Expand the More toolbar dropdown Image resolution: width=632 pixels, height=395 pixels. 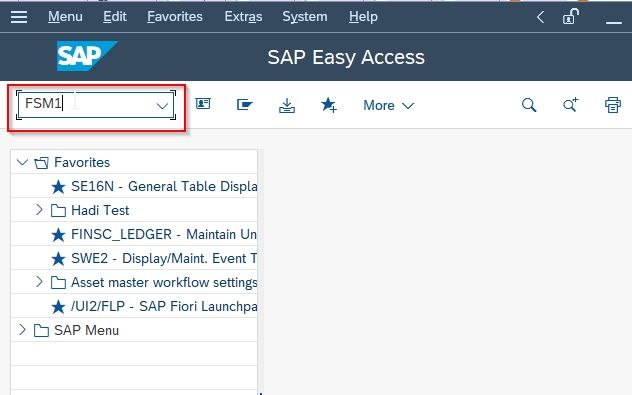(x=389, y=105)
